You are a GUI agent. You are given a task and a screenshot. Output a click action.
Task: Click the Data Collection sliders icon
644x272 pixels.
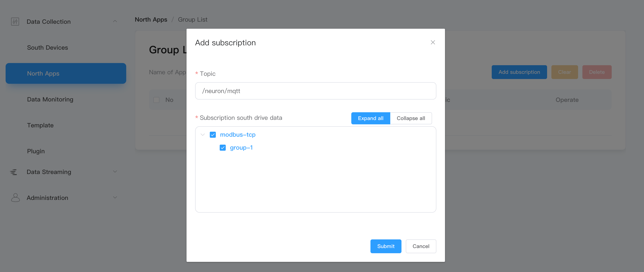[15, 22]
